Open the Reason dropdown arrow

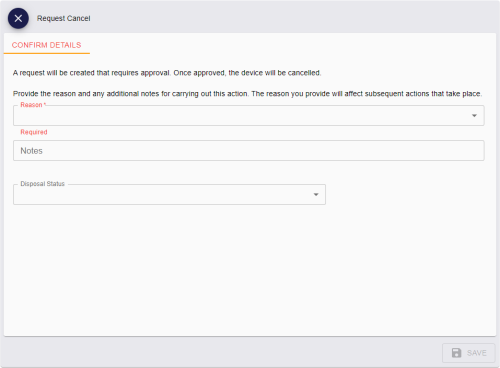pos(474,116)
